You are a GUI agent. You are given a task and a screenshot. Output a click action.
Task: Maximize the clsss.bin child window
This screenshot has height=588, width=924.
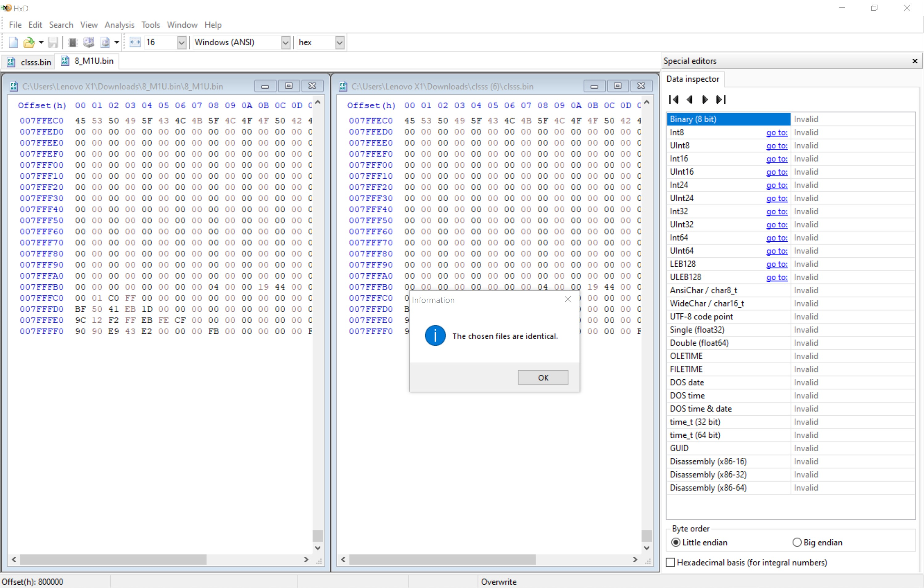coord(618,86)
